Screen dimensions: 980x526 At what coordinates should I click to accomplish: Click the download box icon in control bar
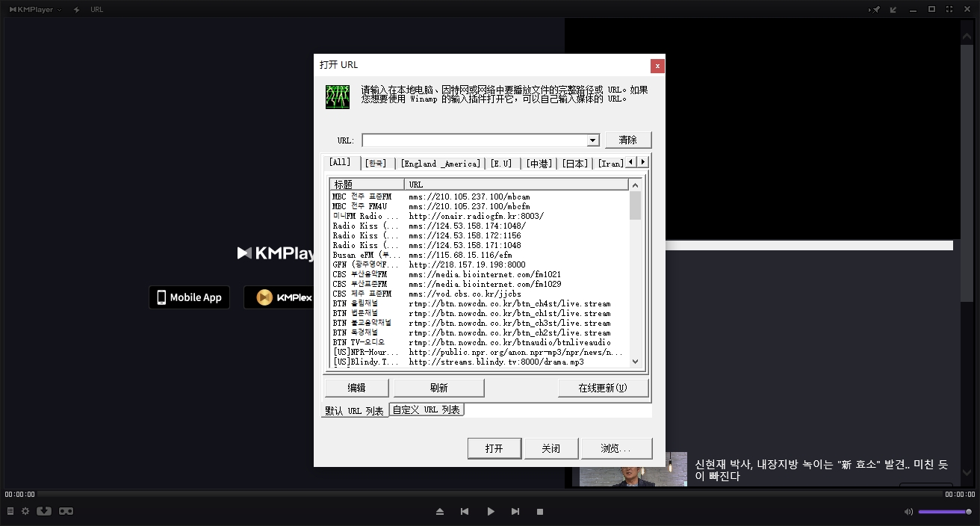click(x=44, y=511)
